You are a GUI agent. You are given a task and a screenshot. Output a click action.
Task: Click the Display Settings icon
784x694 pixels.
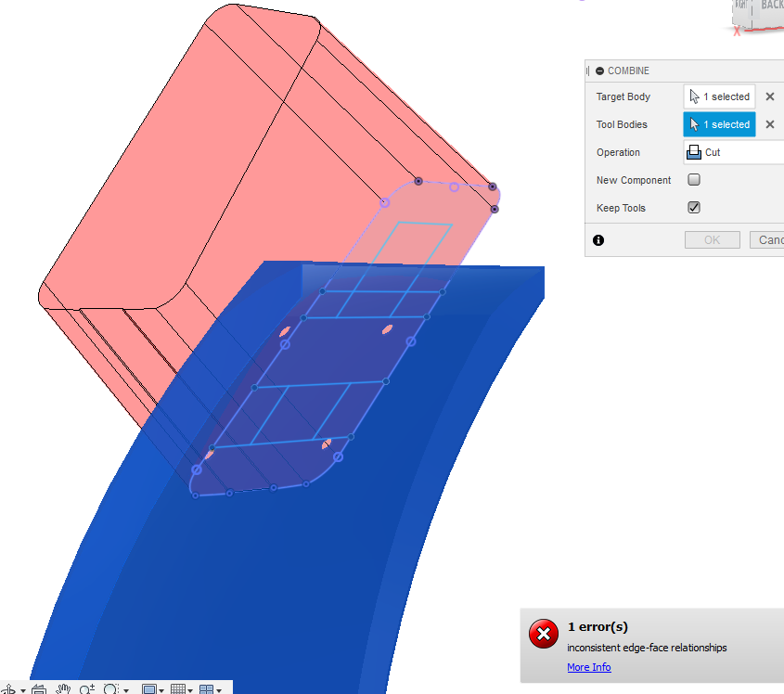[149, 688]
